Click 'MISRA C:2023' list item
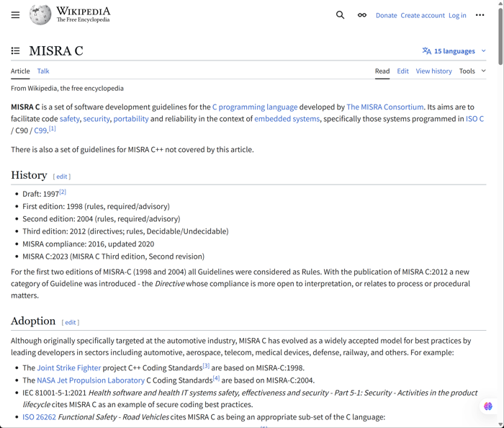The height and width of the screenshot is (428, 504). click(114, 257)
